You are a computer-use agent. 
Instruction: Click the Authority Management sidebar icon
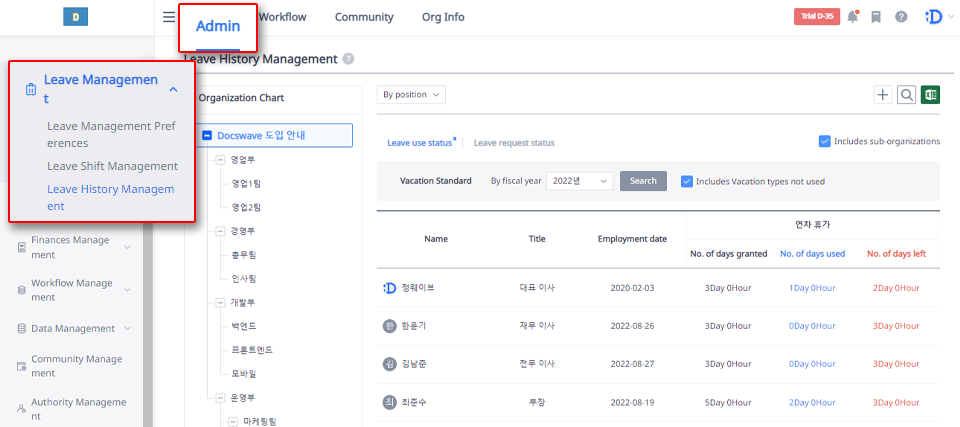21,408
